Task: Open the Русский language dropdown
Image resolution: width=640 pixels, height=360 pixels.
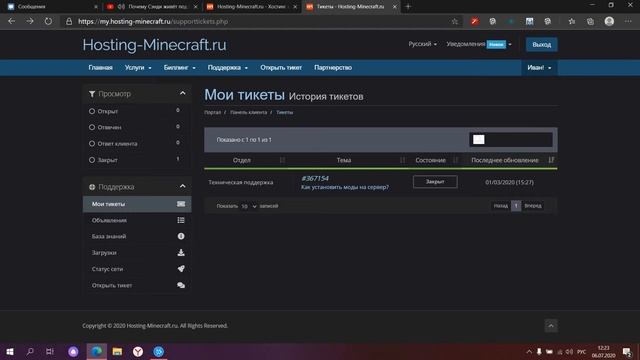Action: 422,44
